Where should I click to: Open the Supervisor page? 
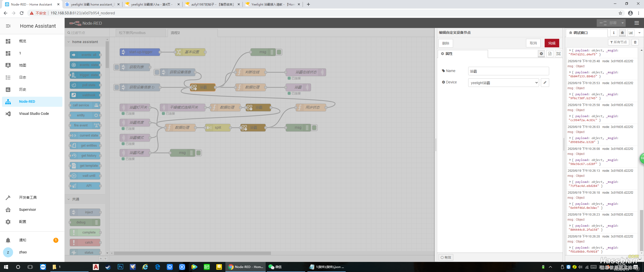[x=32, y=210]
